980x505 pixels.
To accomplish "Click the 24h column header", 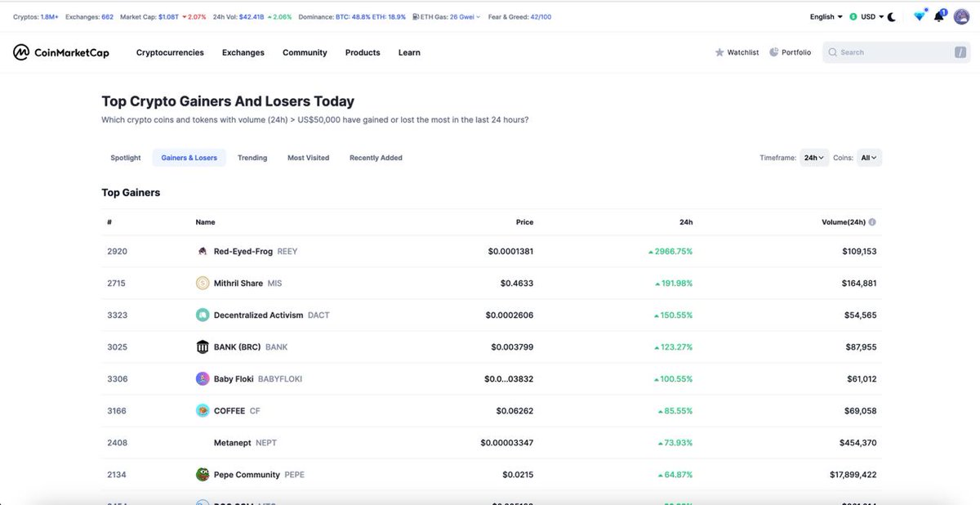I will [x=686, y=222].
